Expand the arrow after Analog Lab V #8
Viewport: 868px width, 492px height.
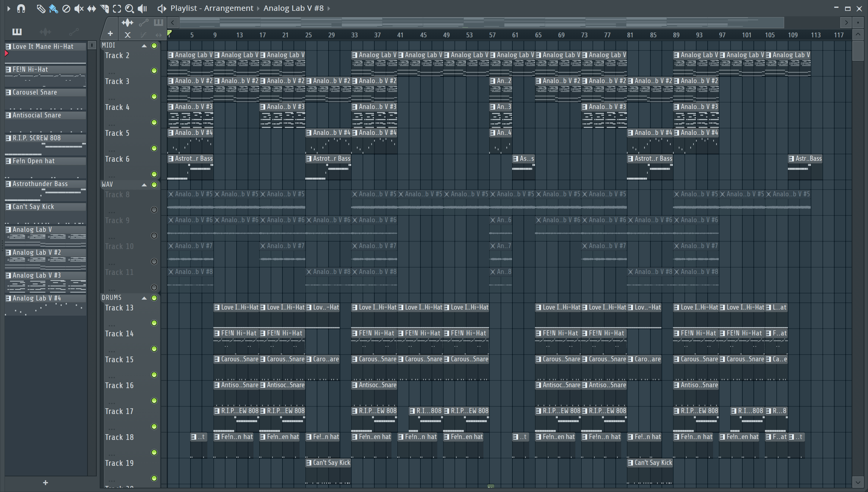(x=329, y=8)
